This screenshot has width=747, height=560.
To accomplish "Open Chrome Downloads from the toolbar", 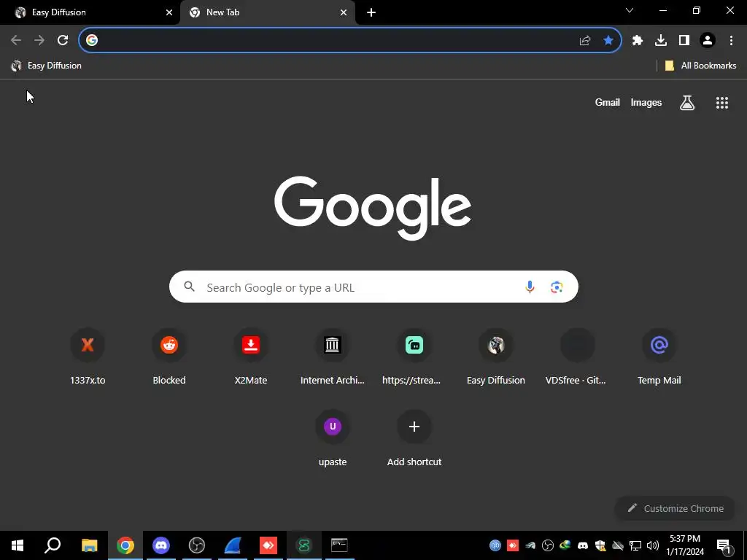I will (x=661, y=41).
